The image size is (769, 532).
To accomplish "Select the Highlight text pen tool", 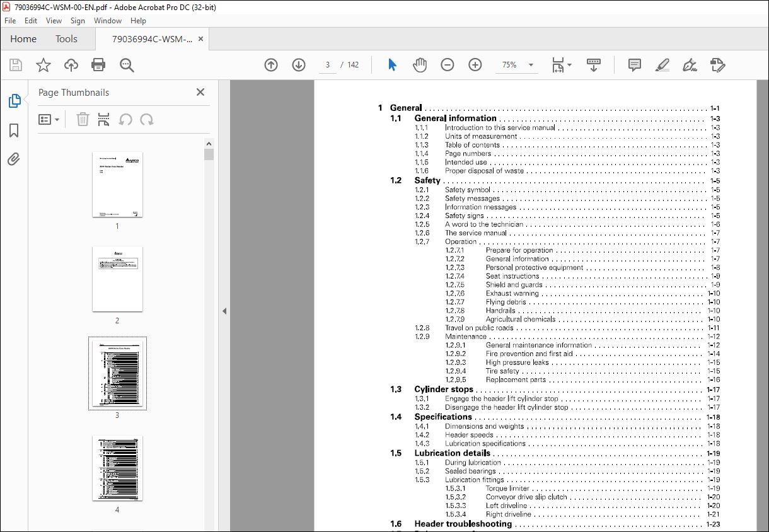I will pyautogui.click(x=662, y=65).
